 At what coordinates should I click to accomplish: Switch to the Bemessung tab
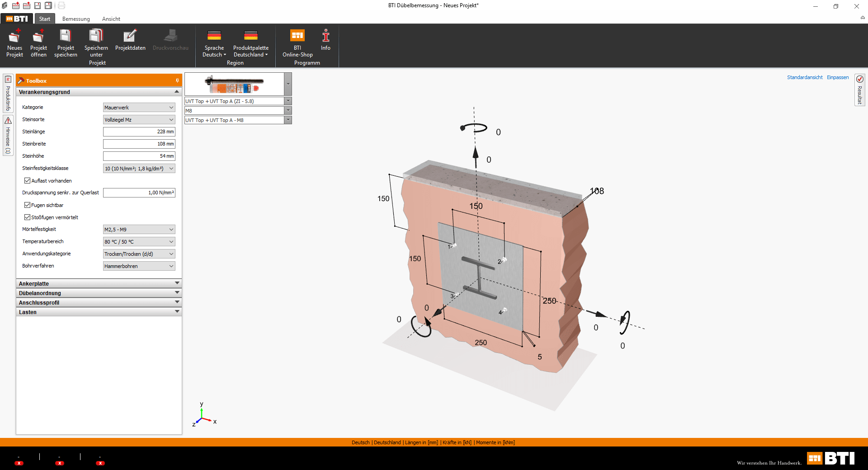[x=76, y=19]
